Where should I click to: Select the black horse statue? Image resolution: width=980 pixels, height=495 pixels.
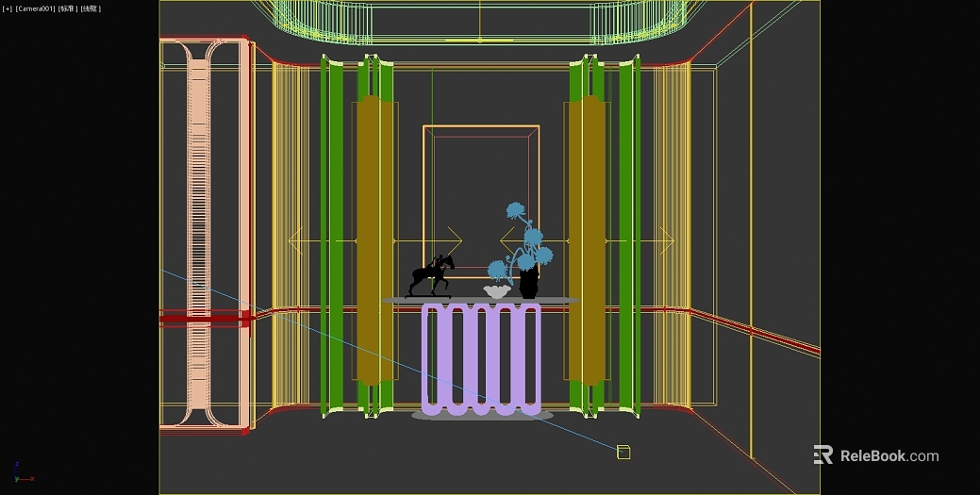[431, 275]
